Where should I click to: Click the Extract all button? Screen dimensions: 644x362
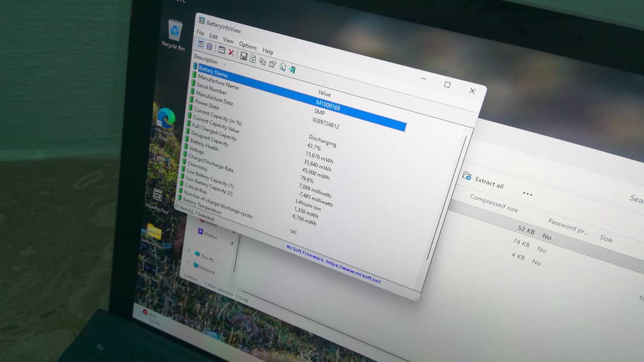pos(483,181)
